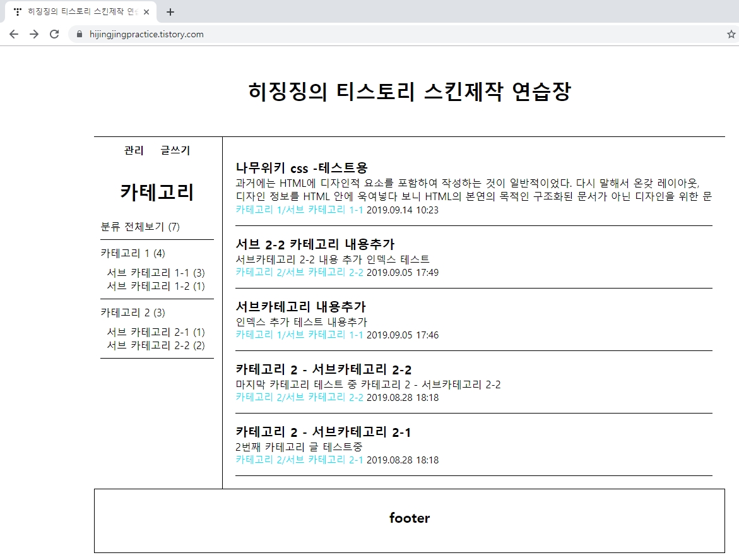
Task: Click the 관리 link in sidebar
Action: click(x=133, y=150)
